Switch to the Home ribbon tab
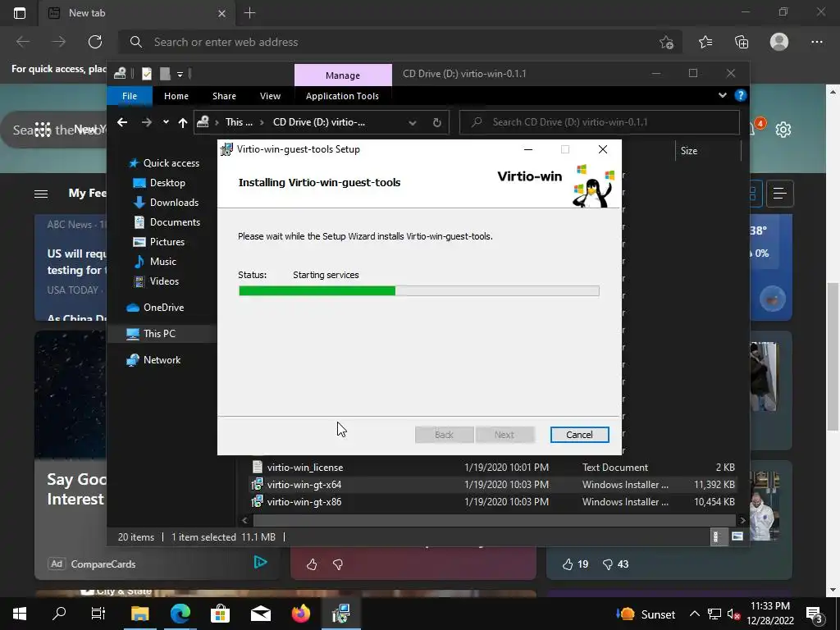The height and width of the screenshot is (630, 840). click(x=176, y=96)
